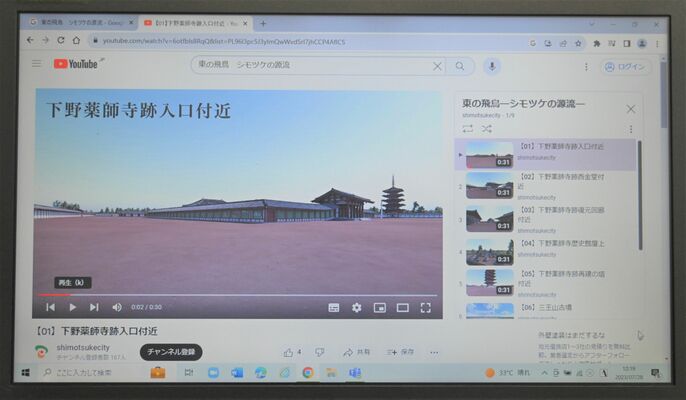Viewport: 686px width, 400px height.
Task: Go forward in browser history
Action: (46, 40)
